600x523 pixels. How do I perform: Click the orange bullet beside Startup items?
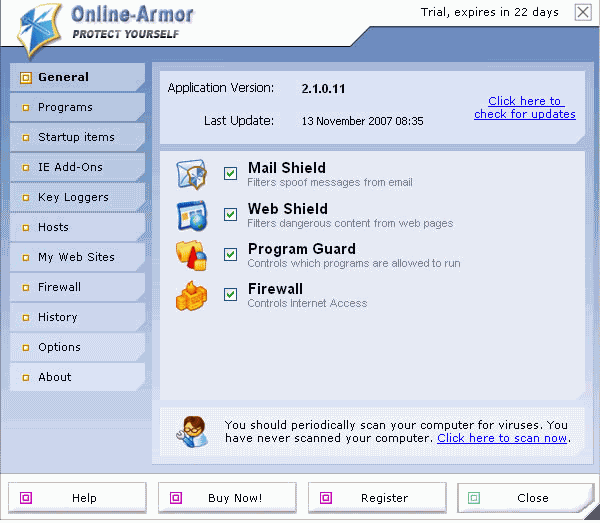click(26, 138)
